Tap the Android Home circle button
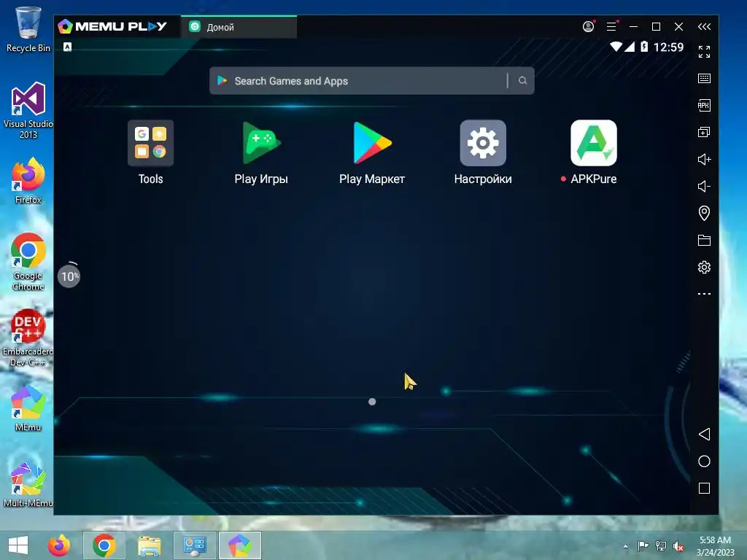 coord(704,462)
